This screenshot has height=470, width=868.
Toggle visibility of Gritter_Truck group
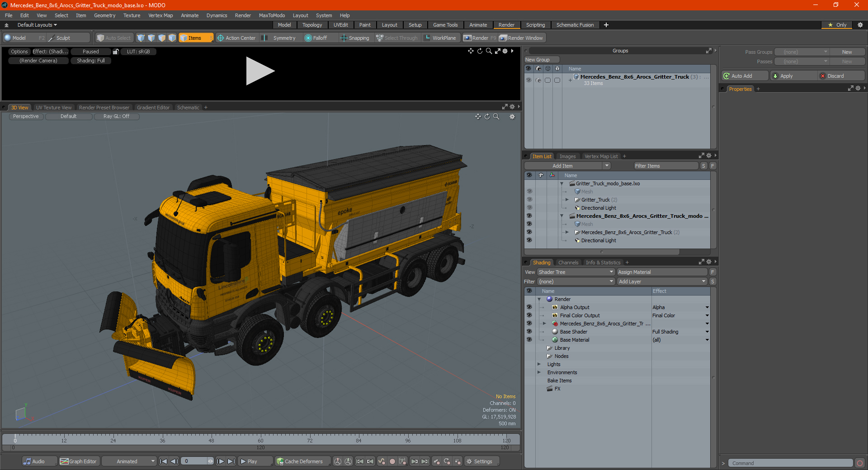click(x=529, y=200)
